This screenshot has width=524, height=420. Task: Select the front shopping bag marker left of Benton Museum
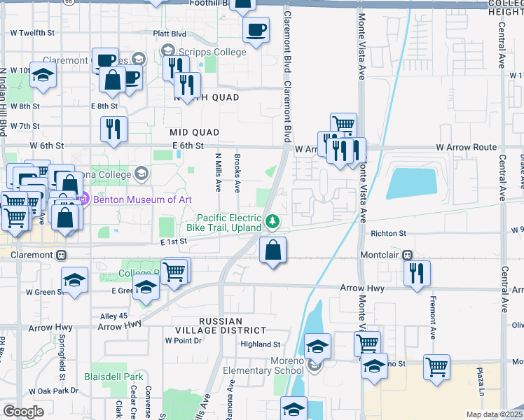click(65, 218)
